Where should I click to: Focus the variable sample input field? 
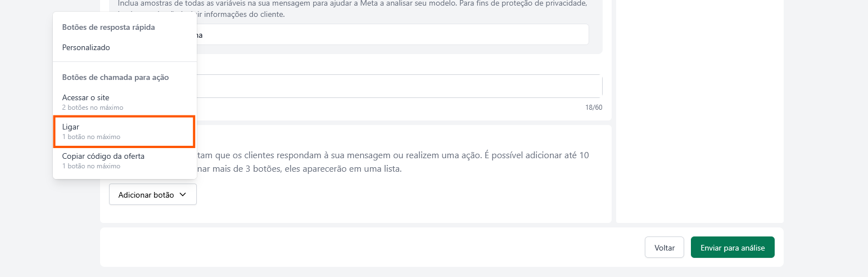(394, 35)
